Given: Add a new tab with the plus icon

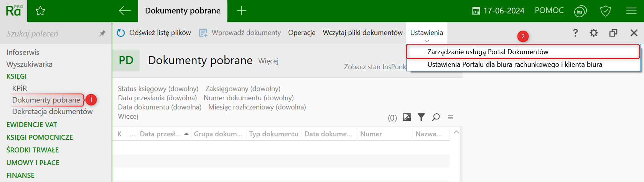Looking at the screenshot, I should click(x=242, y=11).
